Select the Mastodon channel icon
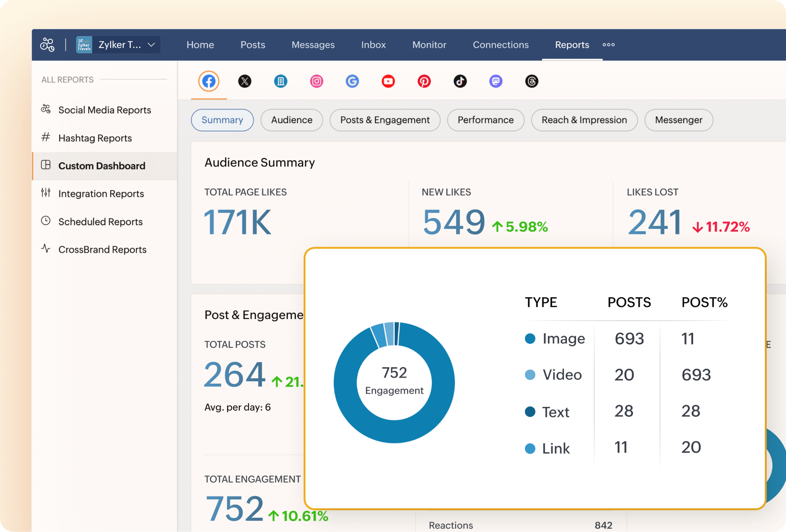 [x=496, y=81]
